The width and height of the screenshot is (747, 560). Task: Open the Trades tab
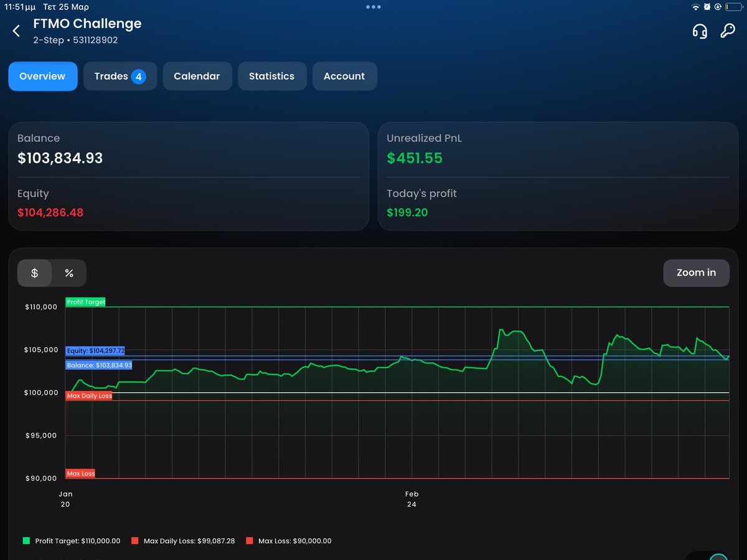coord(120,77)
